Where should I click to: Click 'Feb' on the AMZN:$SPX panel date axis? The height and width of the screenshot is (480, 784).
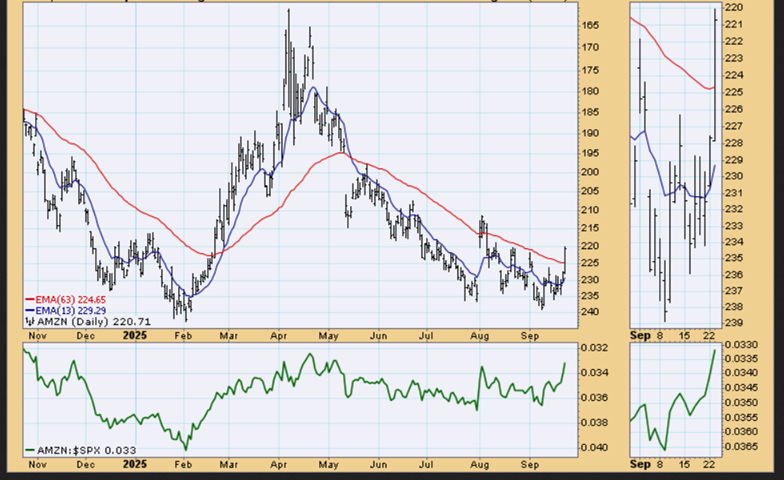click(184, 465)
